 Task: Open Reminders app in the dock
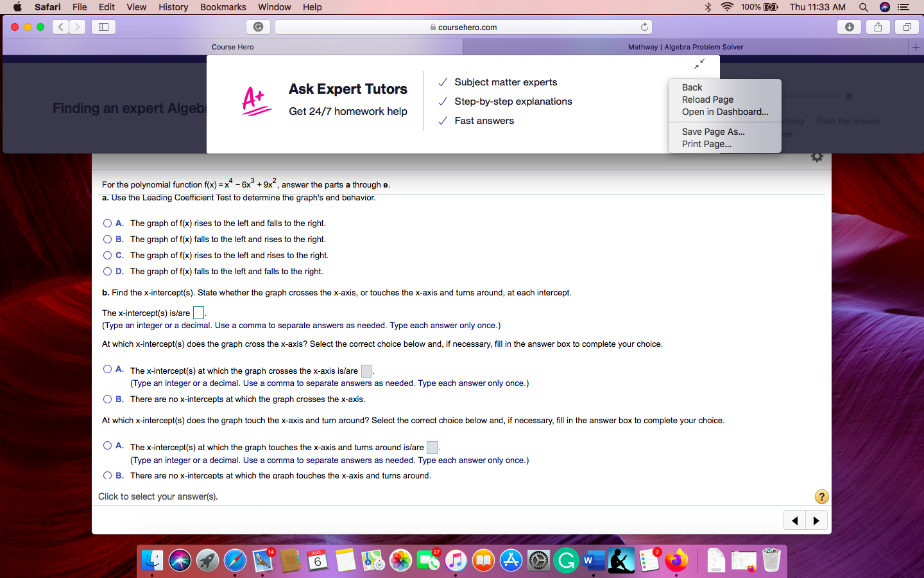click(x=649, y=561)
